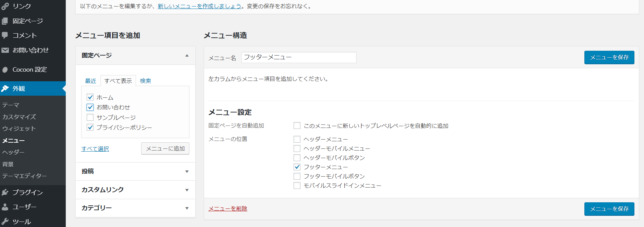Viewport: 644px width, 227px height.
Task: Collapse the 固定ページ panel arrow
Action: pos(187,56)
